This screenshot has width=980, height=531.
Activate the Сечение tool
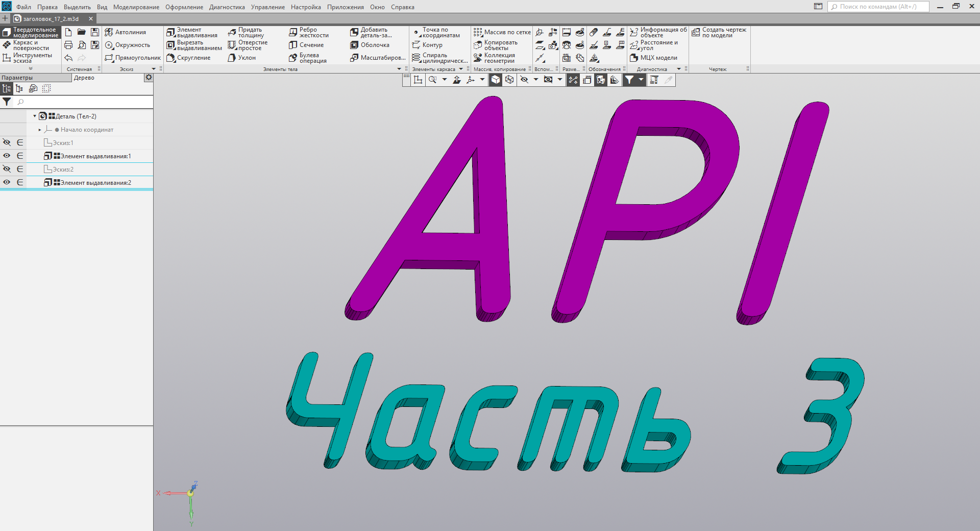(309, 45)
